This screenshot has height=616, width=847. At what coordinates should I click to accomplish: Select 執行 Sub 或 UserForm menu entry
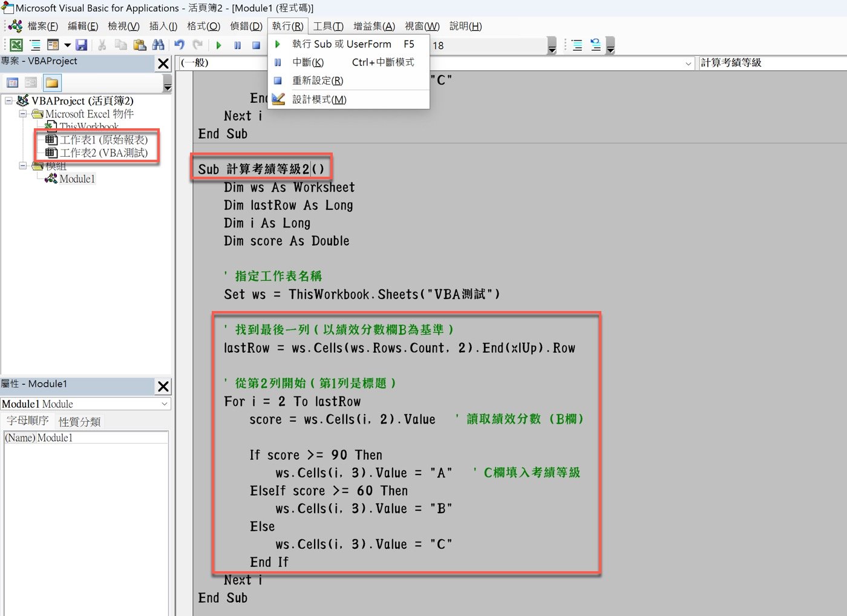pos(341,44)
